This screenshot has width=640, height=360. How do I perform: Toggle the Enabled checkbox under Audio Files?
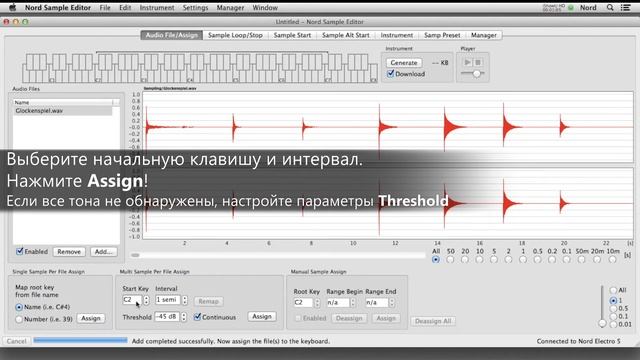coord(19,251)
